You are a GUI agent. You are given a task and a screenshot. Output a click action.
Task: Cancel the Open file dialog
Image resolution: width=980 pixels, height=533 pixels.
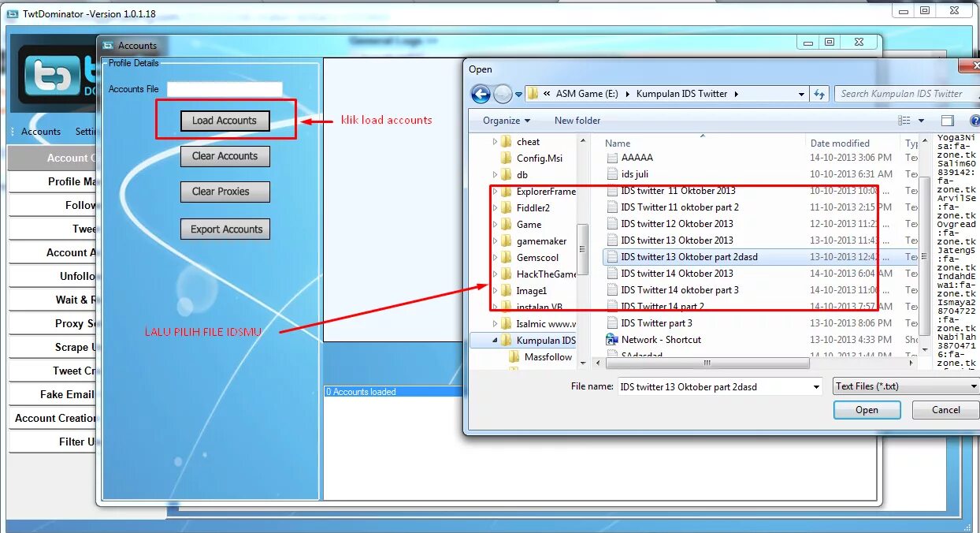click(x=945, y=410)
